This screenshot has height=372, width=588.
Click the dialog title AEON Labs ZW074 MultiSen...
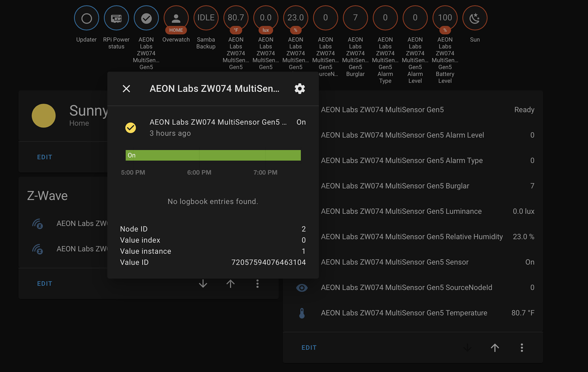pyautogui.click(x=214, y=89)
